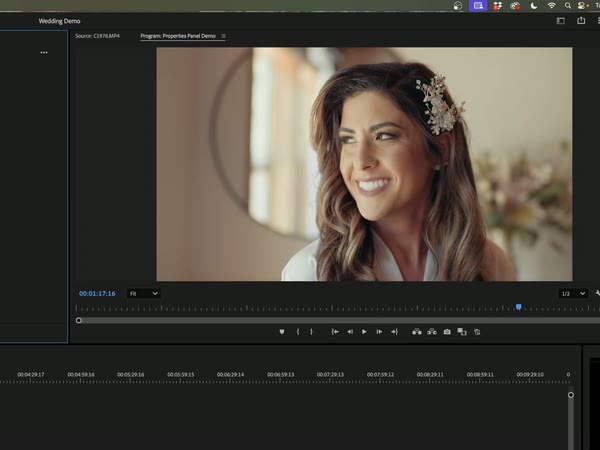Image resolution: width=600 pixels, height=450 pixels.
Task: Click the monitor zoom scroll bar handle
Action: coord(78,320)
